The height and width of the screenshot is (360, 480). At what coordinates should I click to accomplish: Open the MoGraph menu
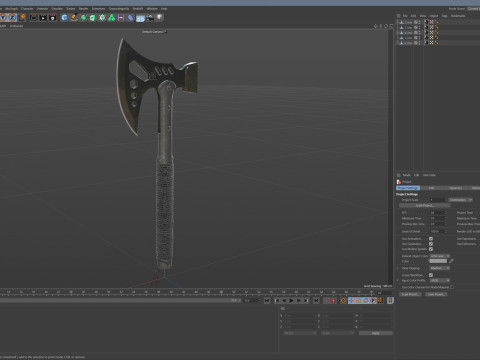11,9
